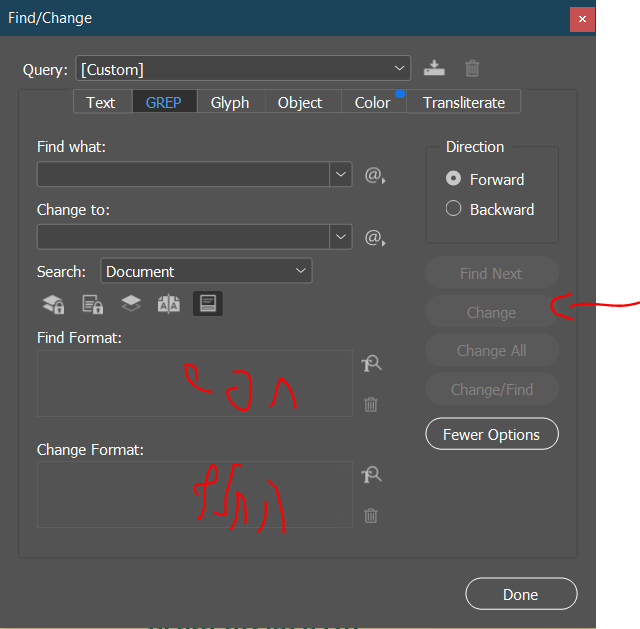The width and height of the screenshot is (640, 629).
Task: Click the Change button
Action: [x=492, y=312]
